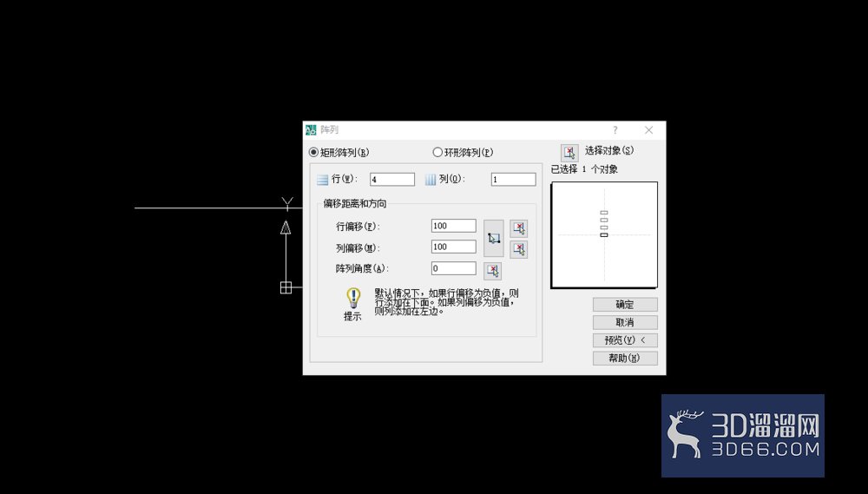The image size is (868, 494).
Task: Click the rows count input field
Action: [392, 180]
